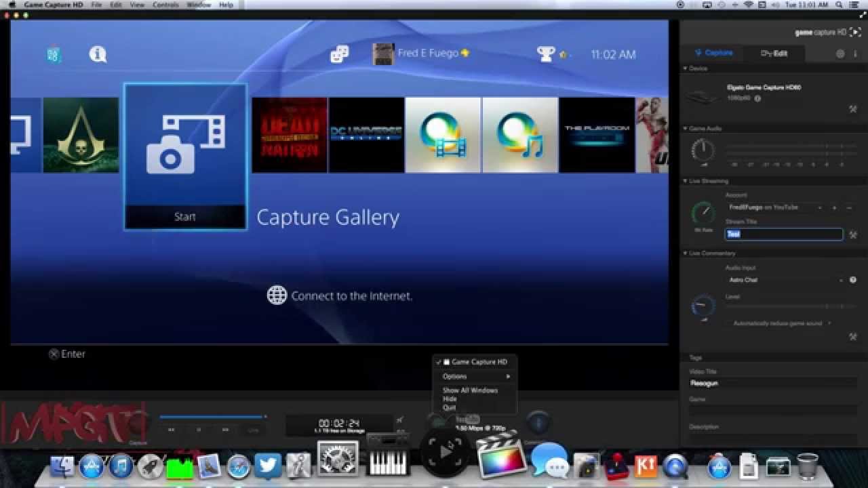Open Finder from the Dock
Image resolution: width=868 pixels, height=488 pixels.
(62, 466)
